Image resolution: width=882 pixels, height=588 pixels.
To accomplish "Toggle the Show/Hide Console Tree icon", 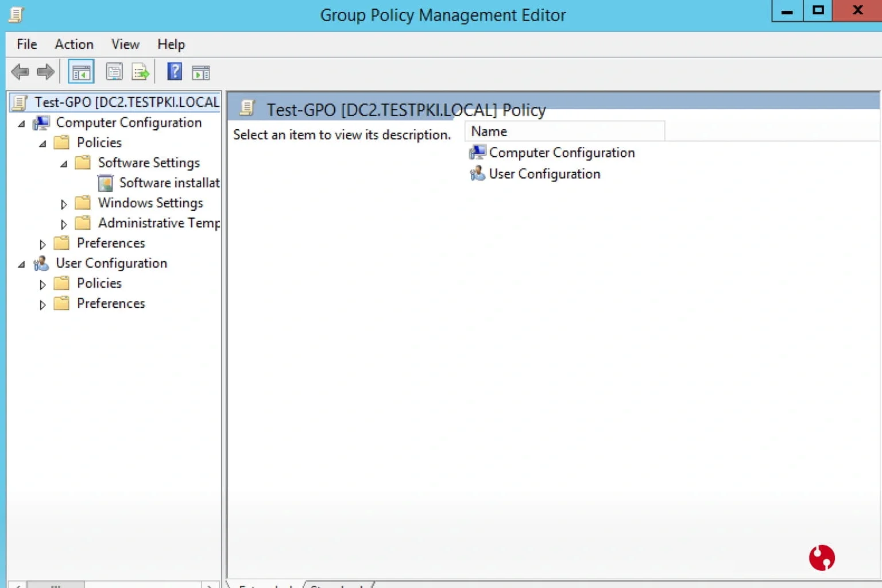I will [x=82, y=72].
